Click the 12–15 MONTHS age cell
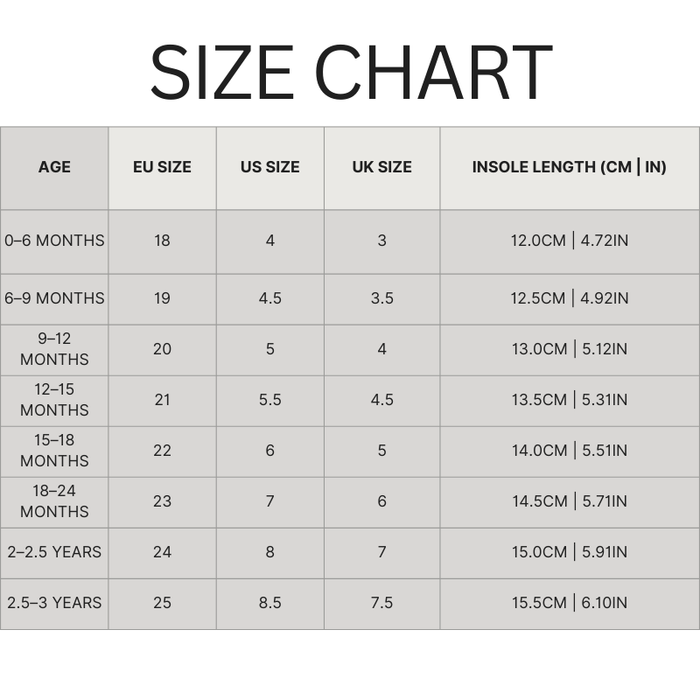 [54, 400]
